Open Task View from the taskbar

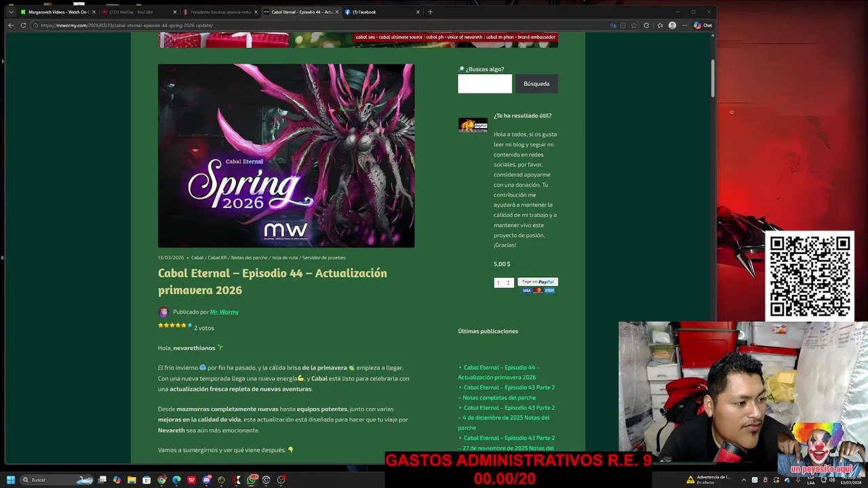click(102, 480)
